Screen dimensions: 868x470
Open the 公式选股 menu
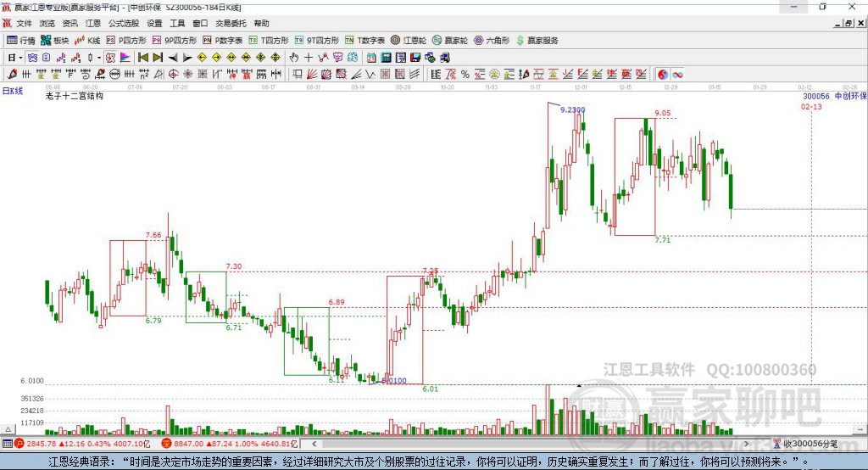click(124, 23)
